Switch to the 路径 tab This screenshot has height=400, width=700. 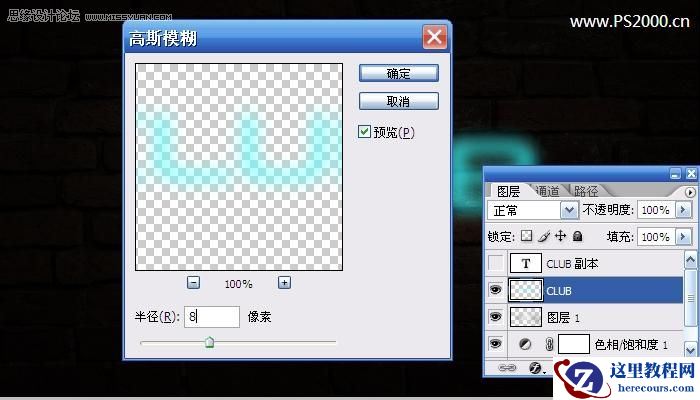586,191
